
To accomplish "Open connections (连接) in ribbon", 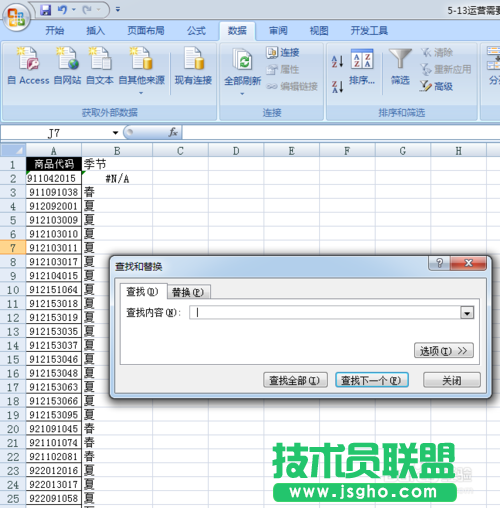I will tap(283, 52).
